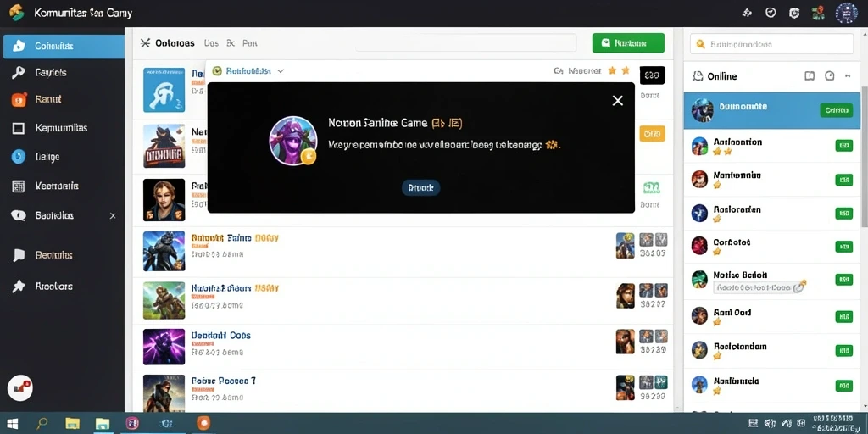
Task: Click the 'Rtuock' button in dark popup
Action: click(x=420, y=188)
